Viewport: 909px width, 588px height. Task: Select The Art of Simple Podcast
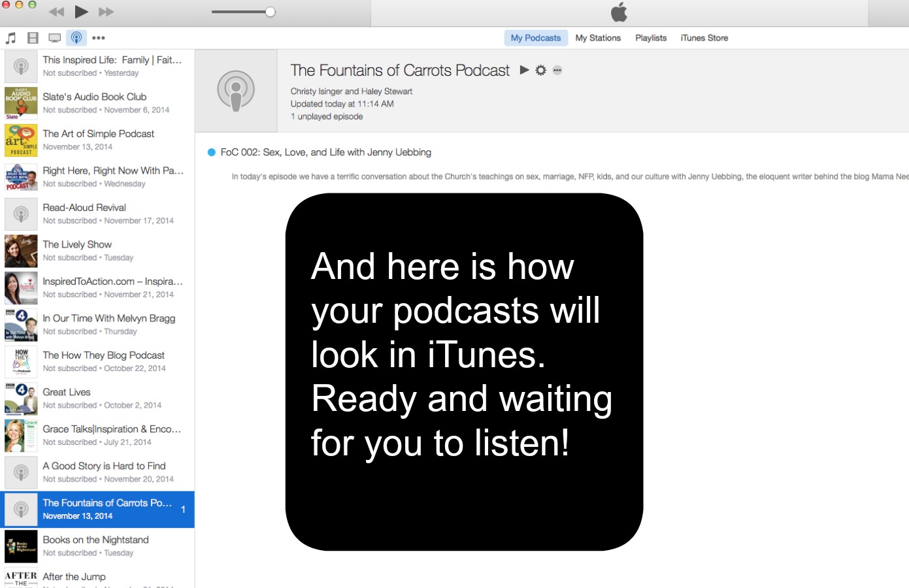[x=97, y=140]
